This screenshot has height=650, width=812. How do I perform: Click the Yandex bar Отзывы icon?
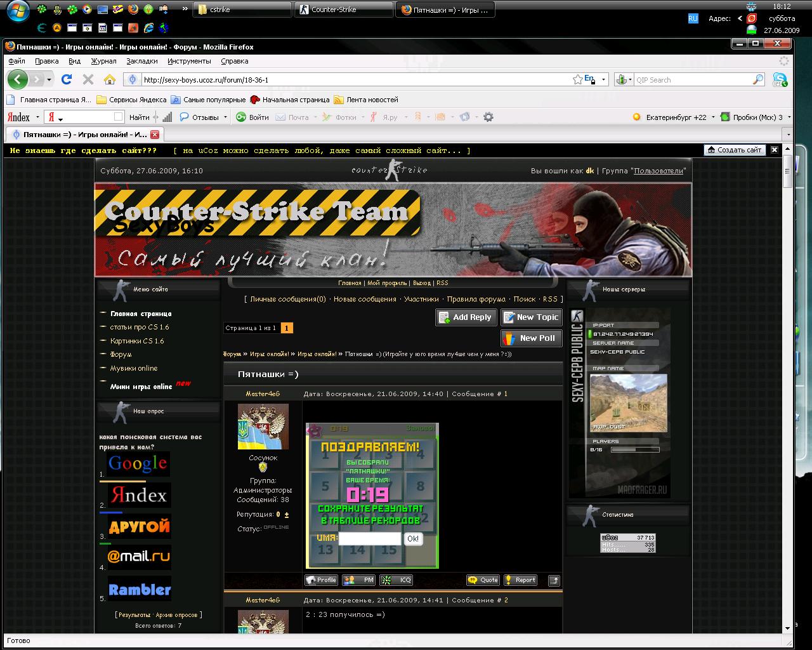click(x=184, y=117)
